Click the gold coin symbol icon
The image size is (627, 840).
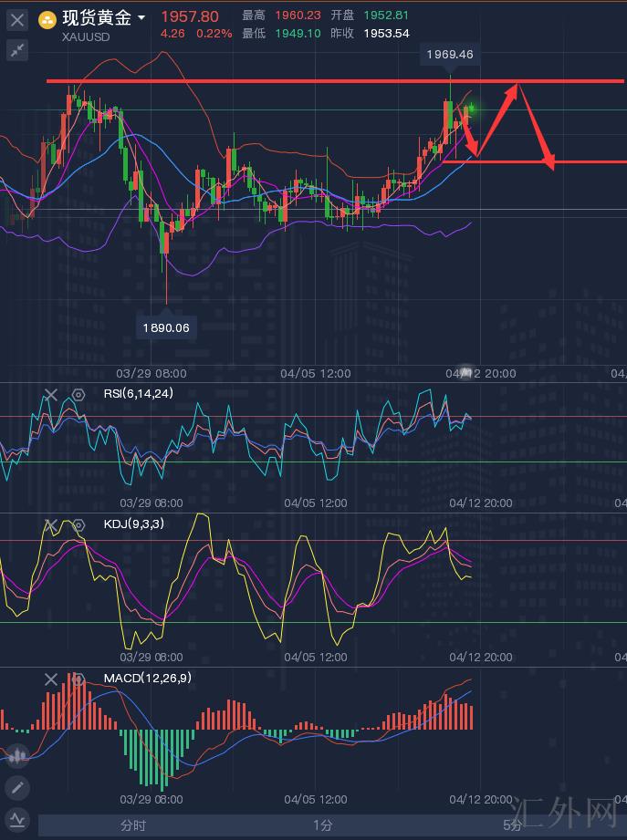pos(47,19)
